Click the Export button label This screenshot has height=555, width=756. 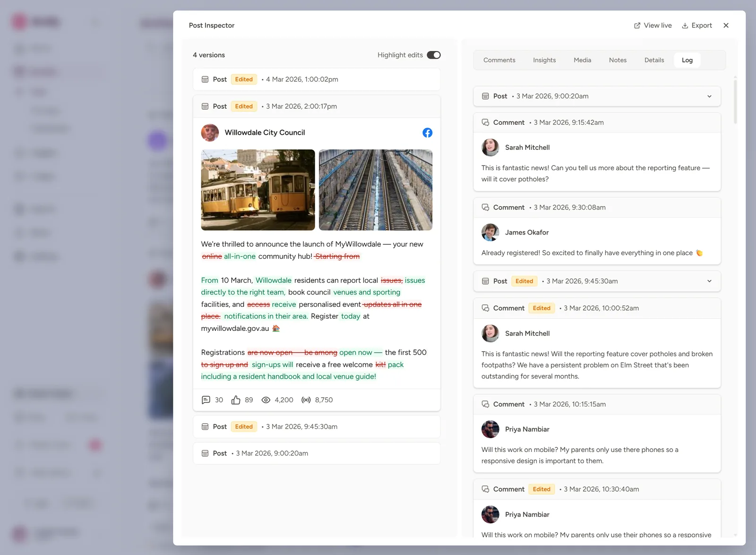tap(702, 26)
